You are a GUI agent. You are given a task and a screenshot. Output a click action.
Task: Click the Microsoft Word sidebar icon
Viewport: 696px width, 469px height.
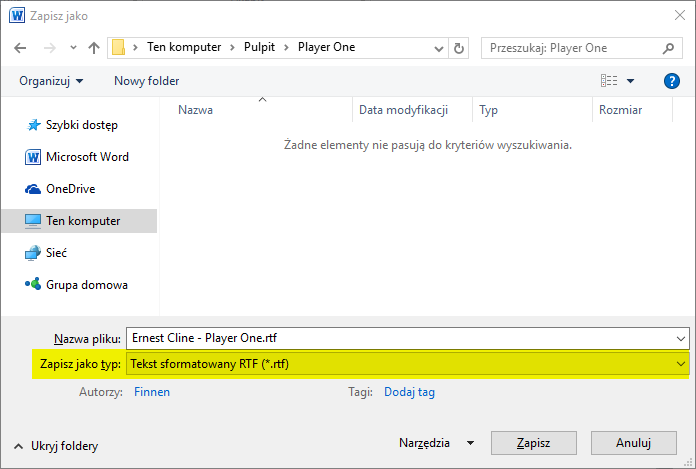click(33, 157)
